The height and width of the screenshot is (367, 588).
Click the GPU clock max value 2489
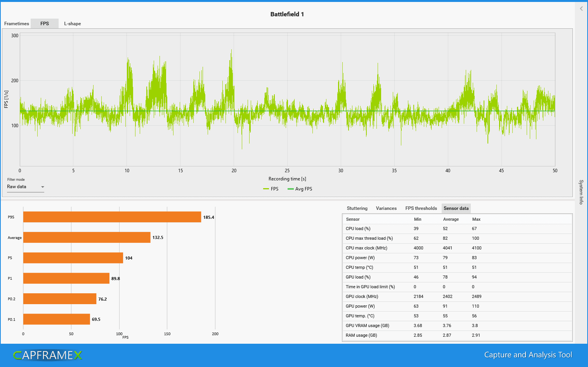[x=477, y=296]
